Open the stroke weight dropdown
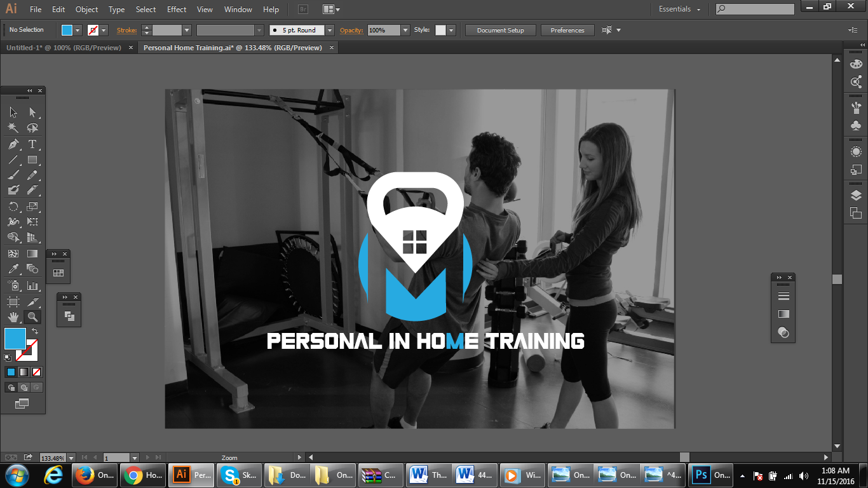868x488 pixels. [187, 30]
